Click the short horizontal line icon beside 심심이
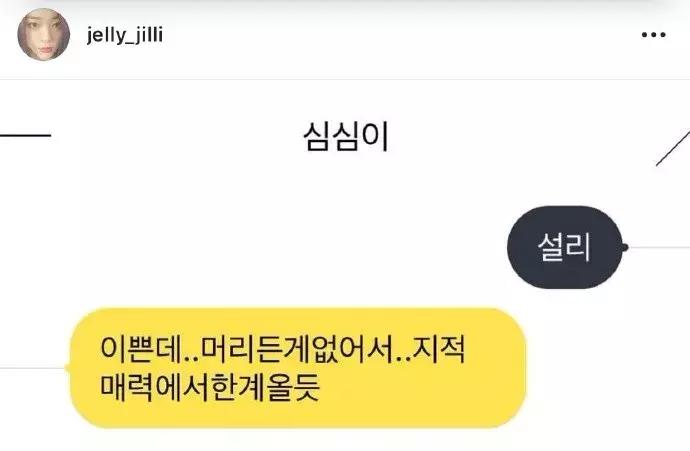The image size is (690, 451). (26, 135)
